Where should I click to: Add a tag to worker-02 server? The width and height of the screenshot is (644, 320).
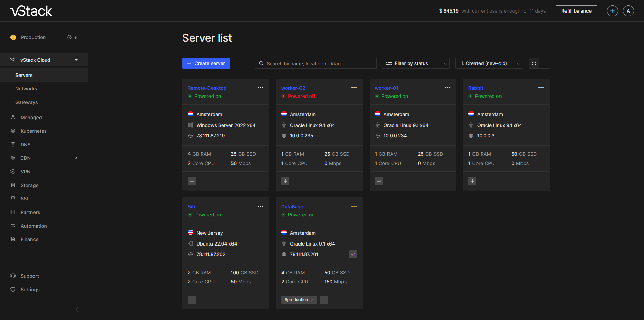pyautogui.click(x=285, y=181)
